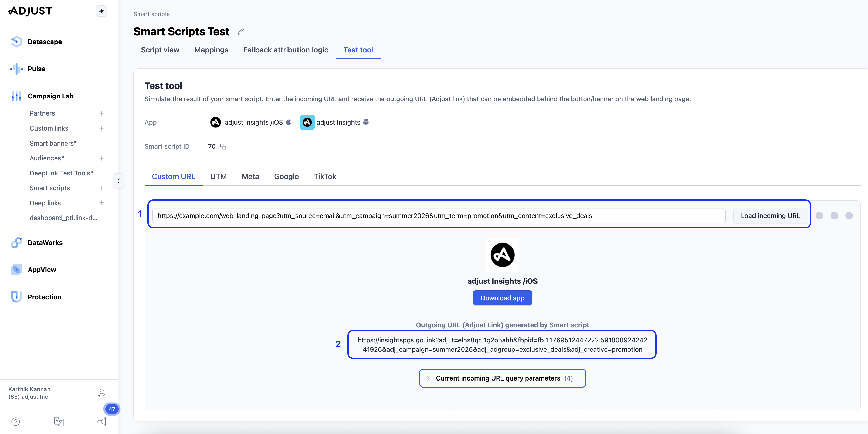Click the user profile icon
This screenshot has width=868, height=434.
click(x=101, y=393)
